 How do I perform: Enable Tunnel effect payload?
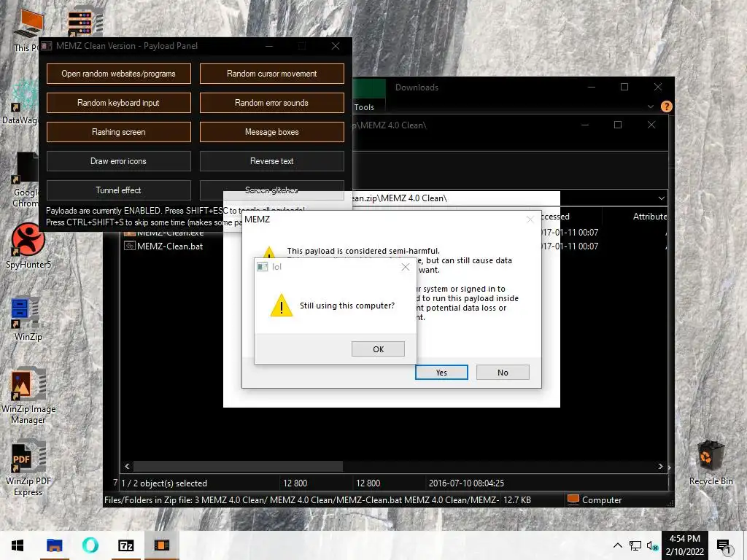tap(119, 190)
